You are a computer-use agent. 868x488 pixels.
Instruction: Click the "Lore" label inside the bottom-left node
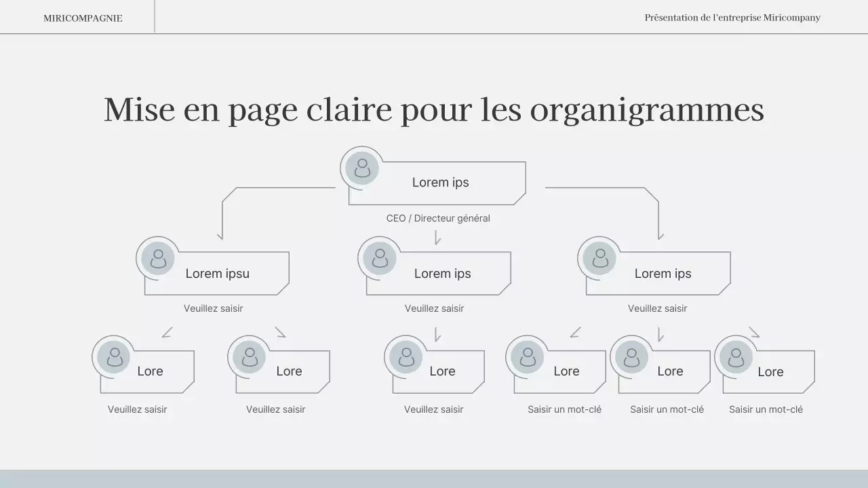tap(151, 371)
